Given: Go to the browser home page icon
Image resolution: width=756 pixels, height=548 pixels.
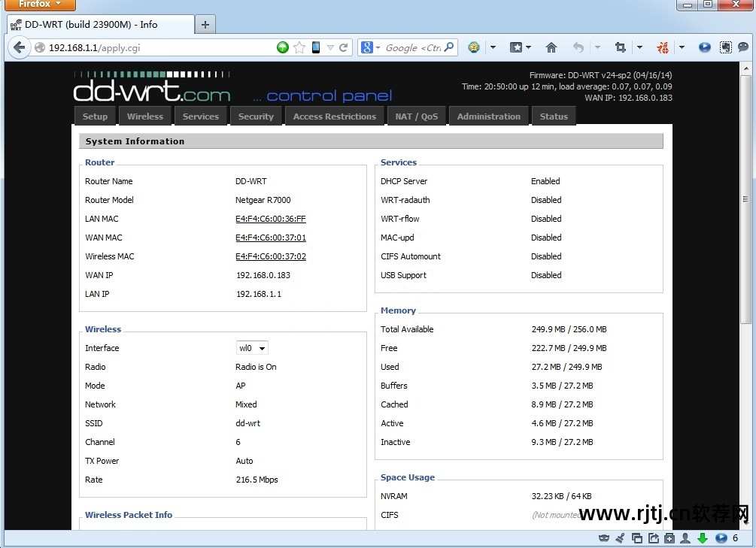Looking at the screenshot, I should pos(551,47).
